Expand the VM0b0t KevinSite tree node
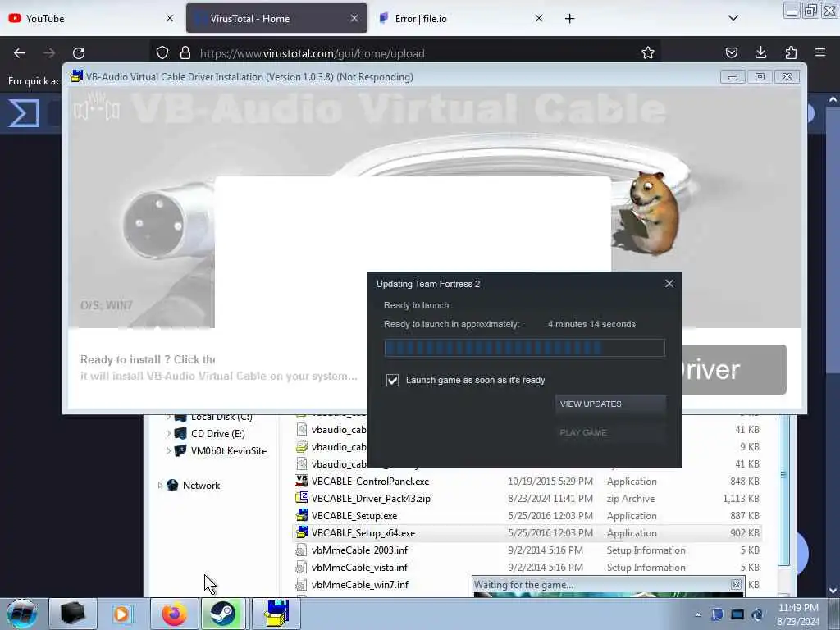The height and width of the screenshot is (630, 840). 168,450
